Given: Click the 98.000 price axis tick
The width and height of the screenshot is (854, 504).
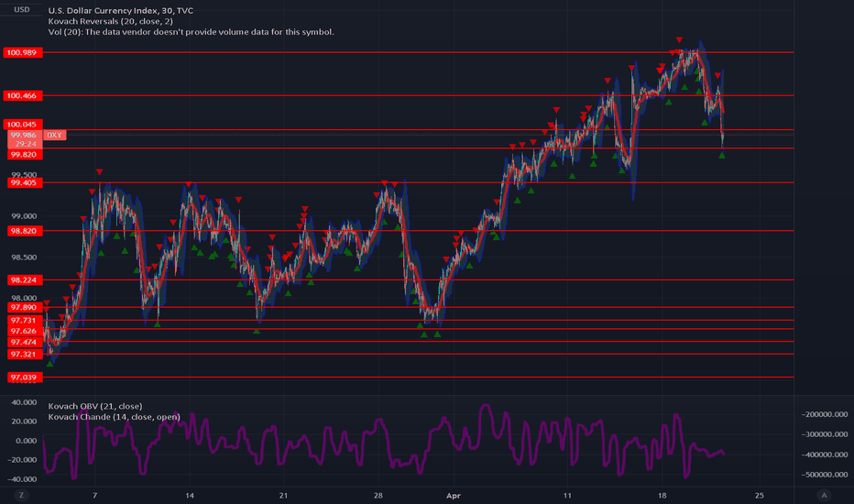Looking at the screenshot, I should (x=24, y=298).
